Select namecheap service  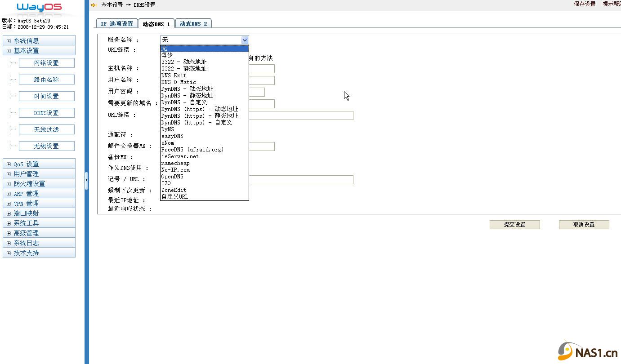click(205, 163)
